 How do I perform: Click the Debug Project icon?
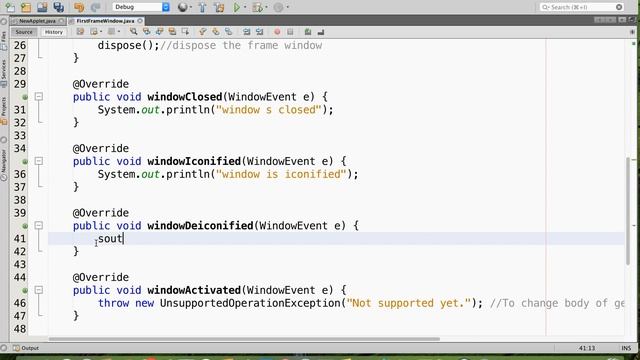click(258, 7)
